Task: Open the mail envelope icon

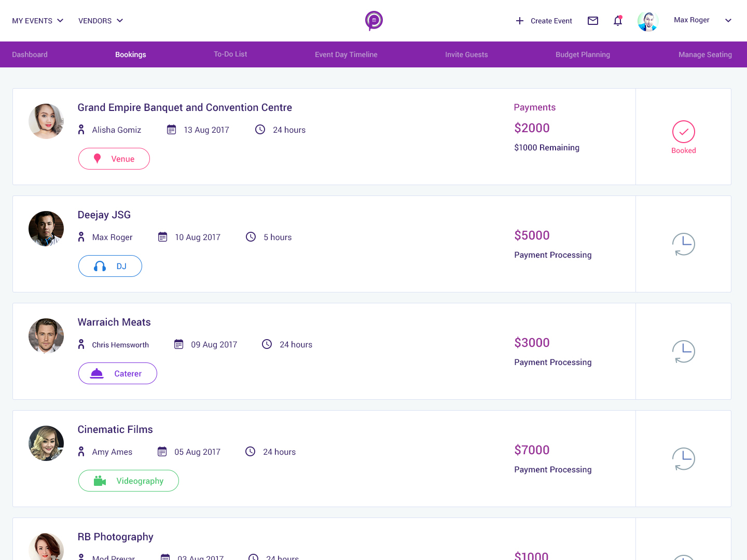Action: 593,21
